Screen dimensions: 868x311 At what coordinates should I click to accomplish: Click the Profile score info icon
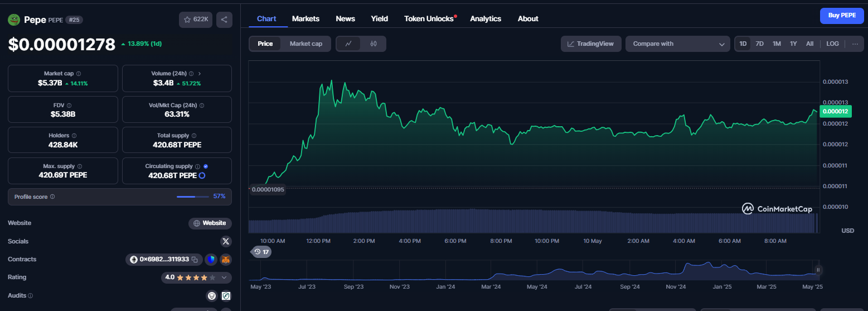tap(52, 197)
